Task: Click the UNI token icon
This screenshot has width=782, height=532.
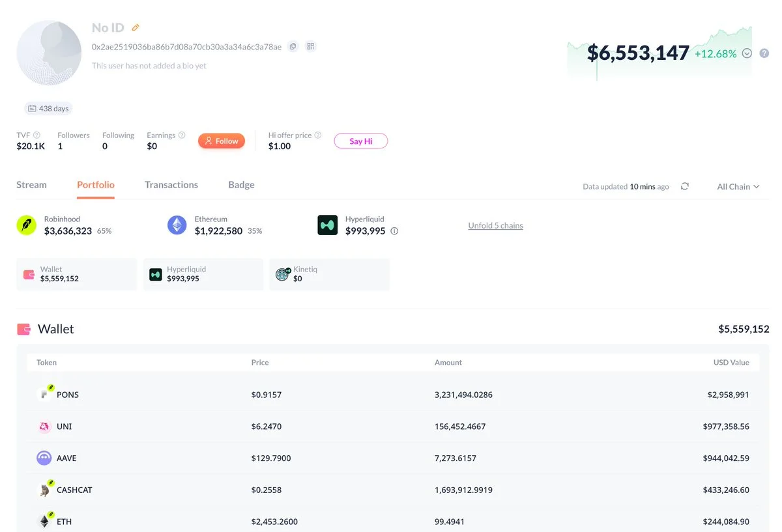Action: tap(44, 427)
